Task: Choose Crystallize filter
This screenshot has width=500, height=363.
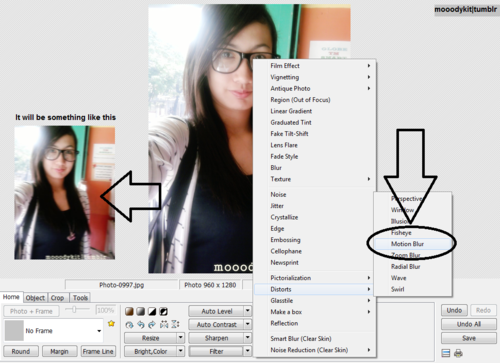Action: (x=314, y=217)
